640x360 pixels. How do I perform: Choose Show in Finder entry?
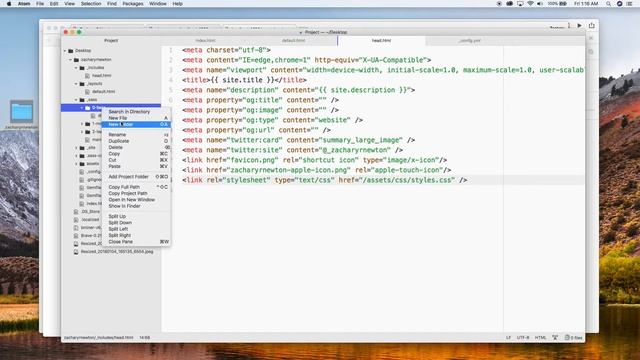coord(136,206)
